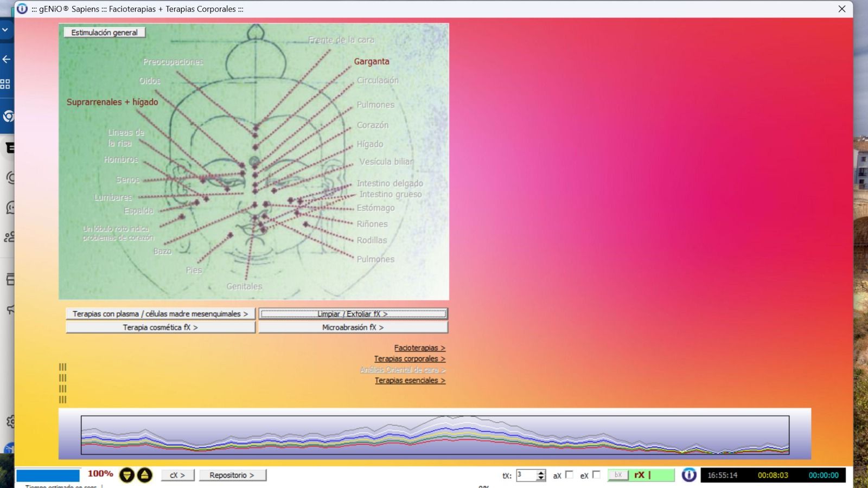This screenshot has height=488, width=868.
Task: Select the Espalda label
Action: [x=139, y=211]
